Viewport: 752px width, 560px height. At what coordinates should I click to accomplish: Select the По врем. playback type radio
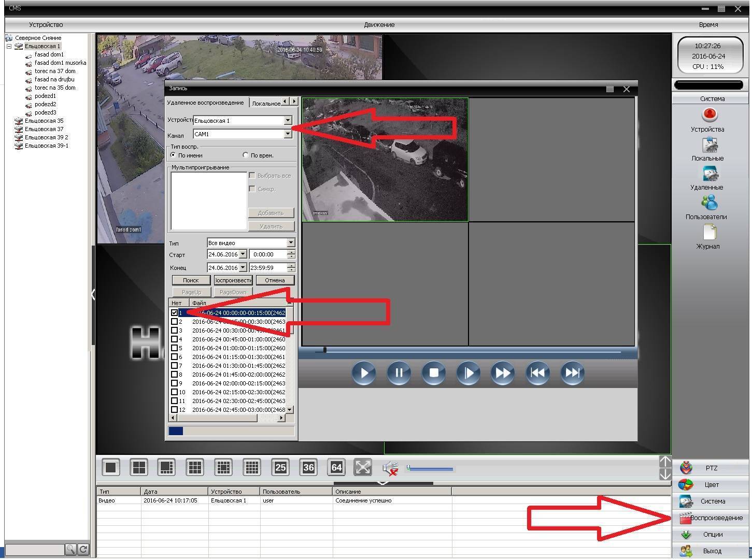coord(246,155)
